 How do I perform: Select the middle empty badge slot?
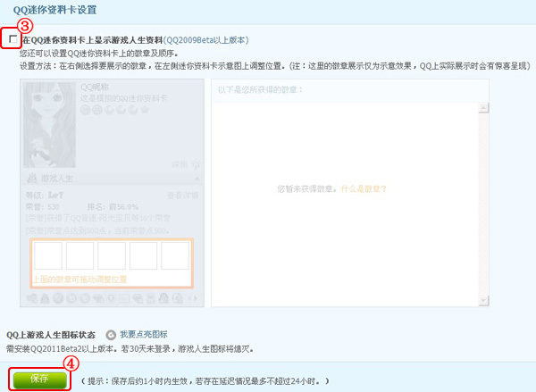[112, 255]
